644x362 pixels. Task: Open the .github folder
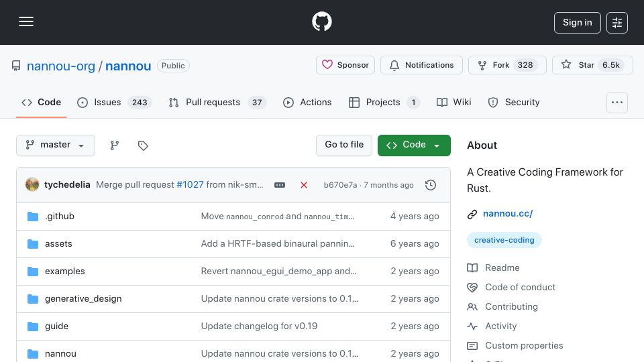point(60,217)
